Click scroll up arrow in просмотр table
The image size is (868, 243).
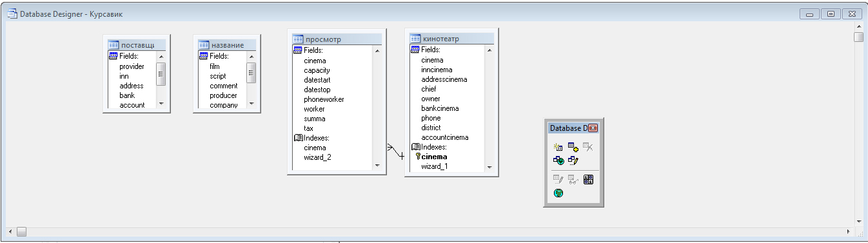tap(377, 50)
